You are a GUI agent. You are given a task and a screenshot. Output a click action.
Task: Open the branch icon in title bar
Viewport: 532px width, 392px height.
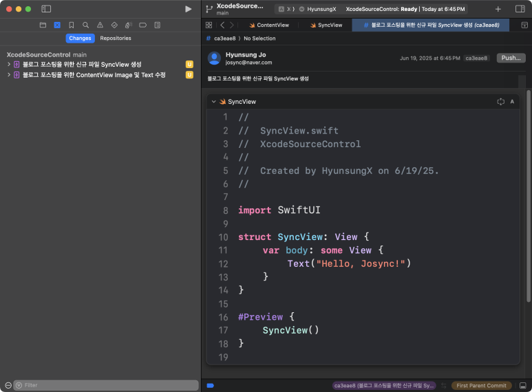coord(209,9)
